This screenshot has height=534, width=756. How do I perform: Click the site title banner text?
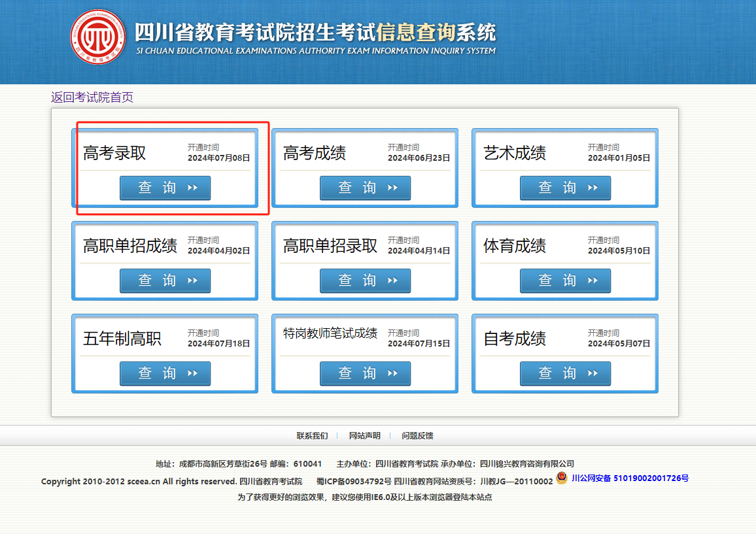pos(315,33)
